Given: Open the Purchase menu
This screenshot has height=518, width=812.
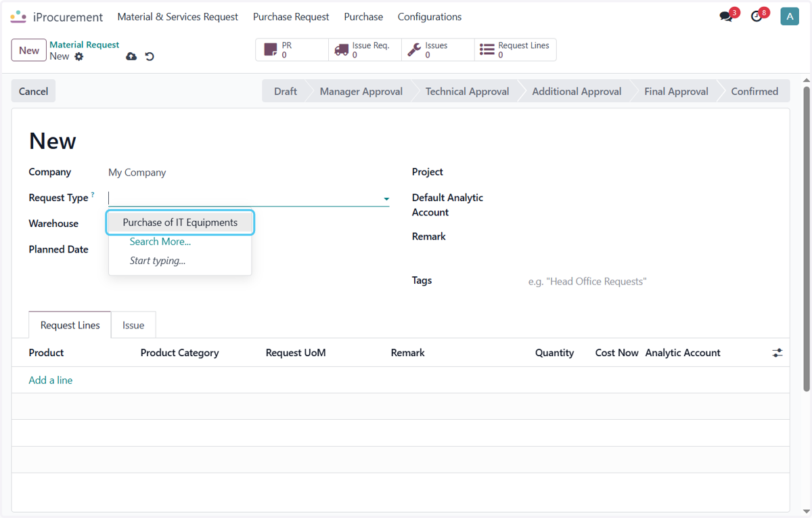Looking at the screenshot, I should pyautogui.click(x=363, y=17).
